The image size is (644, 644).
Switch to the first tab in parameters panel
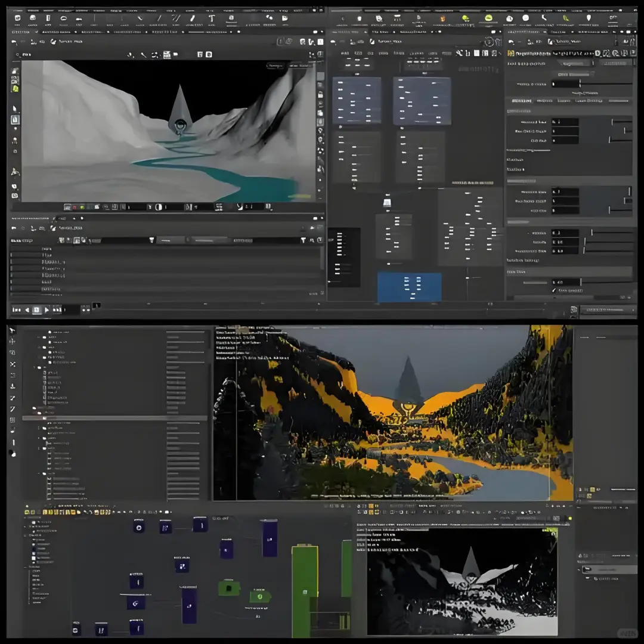coord(522,101)
